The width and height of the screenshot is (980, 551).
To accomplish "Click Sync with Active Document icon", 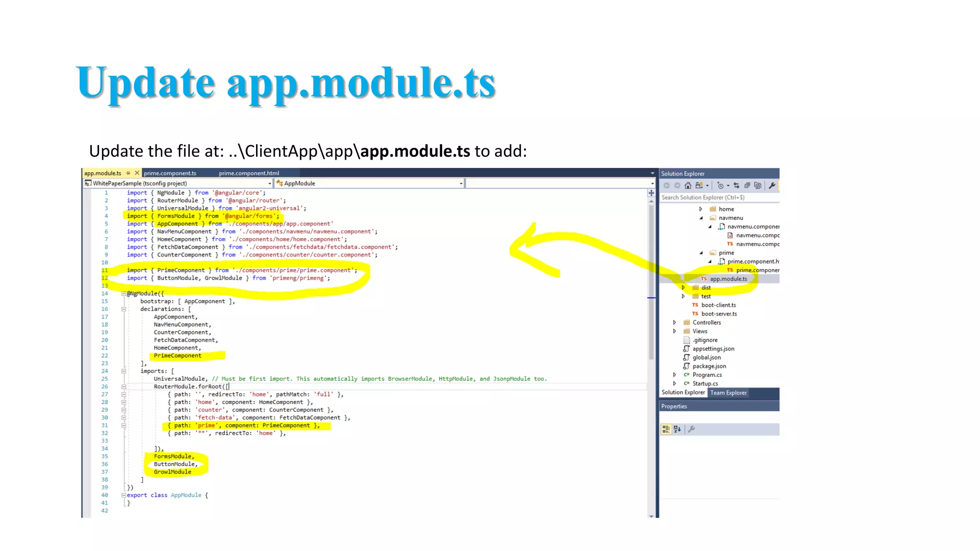I will point(736,186).
